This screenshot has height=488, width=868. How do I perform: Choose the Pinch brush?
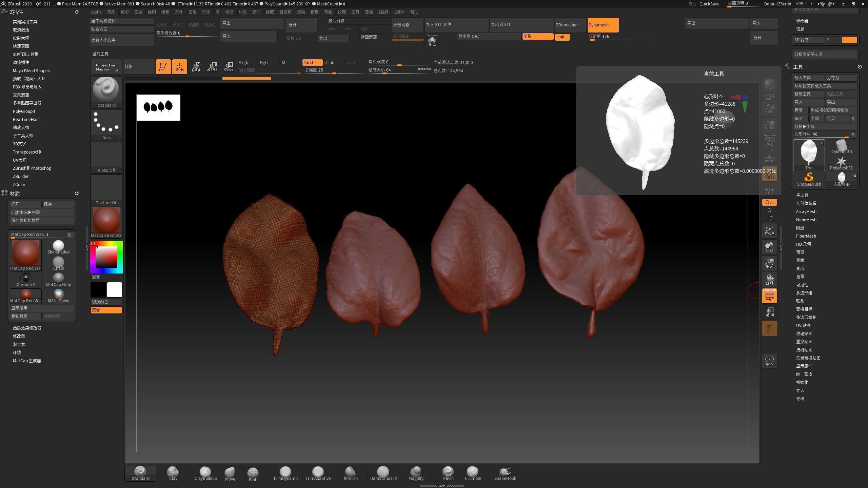tap(448, 474)
